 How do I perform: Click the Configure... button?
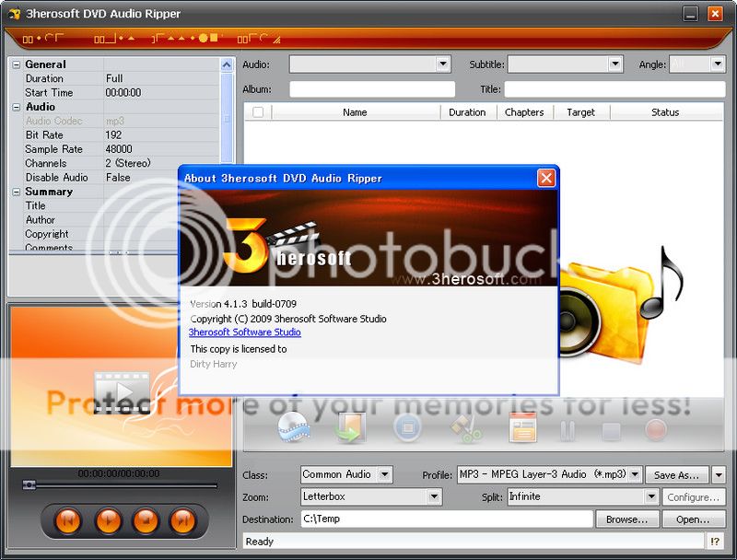coord(694,496)
